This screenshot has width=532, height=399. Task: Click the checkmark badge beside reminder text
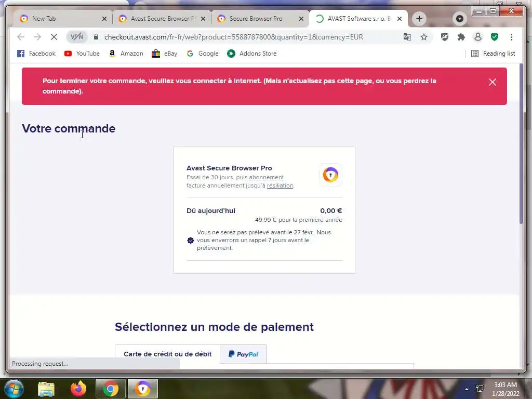tap(191, 241)
